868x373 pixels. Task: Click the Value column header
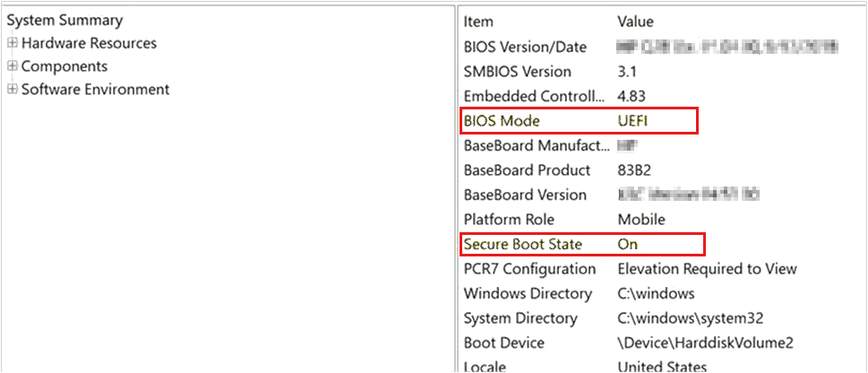click(x=635, y=22)
